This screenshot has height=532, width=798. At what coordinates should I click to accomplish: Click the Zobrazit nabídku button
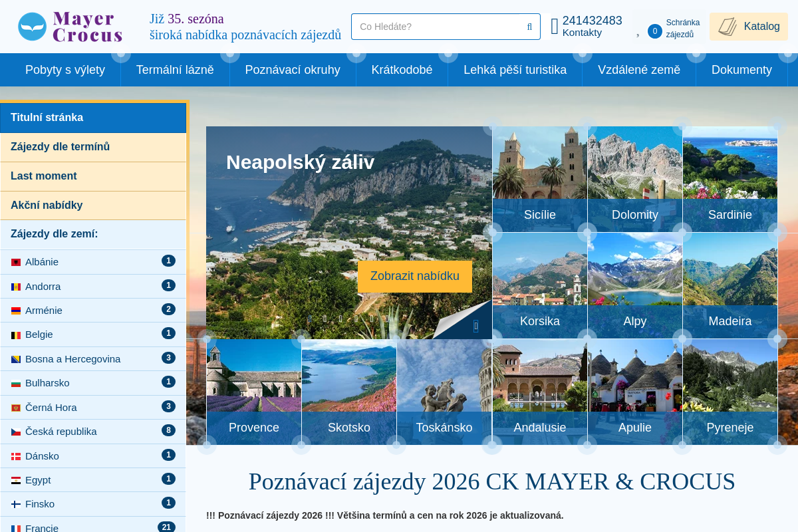pos(415,276)
